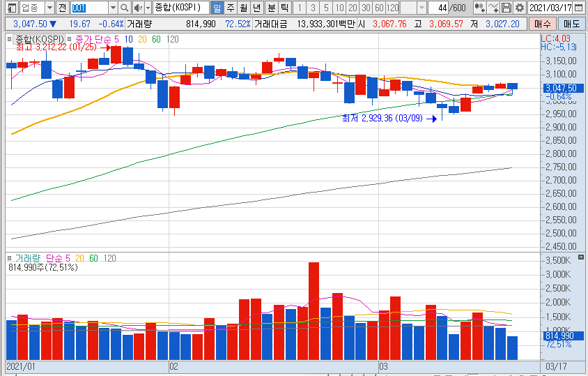Select the 20-day price moving average legend
The width and height of the screenshot is (588, 376).
[x=142, y=39]
